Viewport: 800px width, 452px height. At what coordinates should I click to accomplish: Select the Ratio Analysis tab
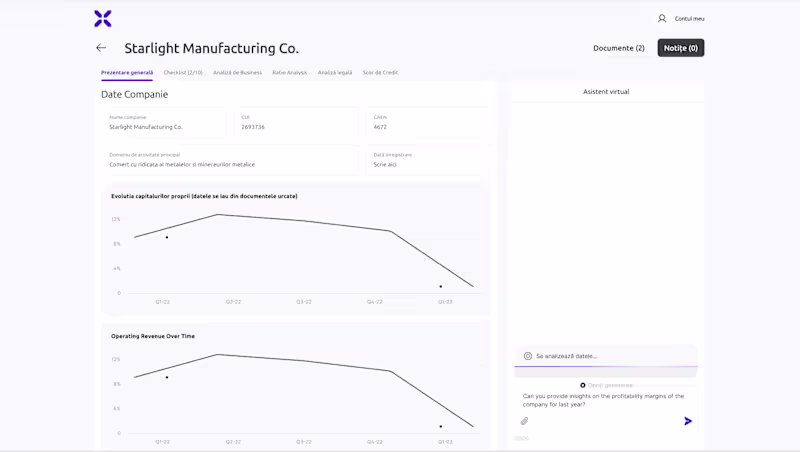pyautogui.click(x=290, y=73)
